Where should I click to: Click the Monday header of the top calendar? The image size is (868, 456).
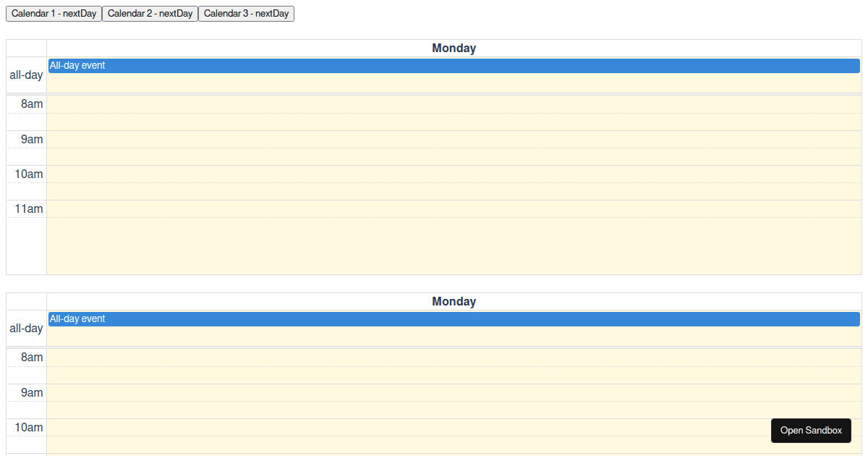point(454,48)
